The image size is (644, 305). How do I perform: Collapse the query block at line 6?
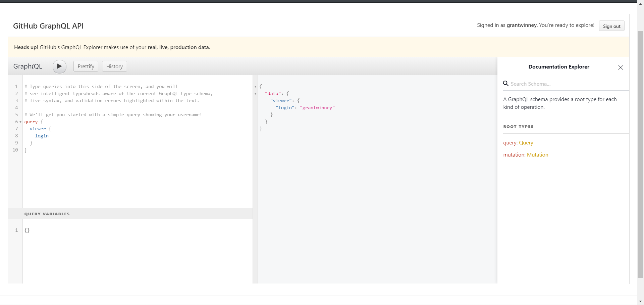click(20, 122)
